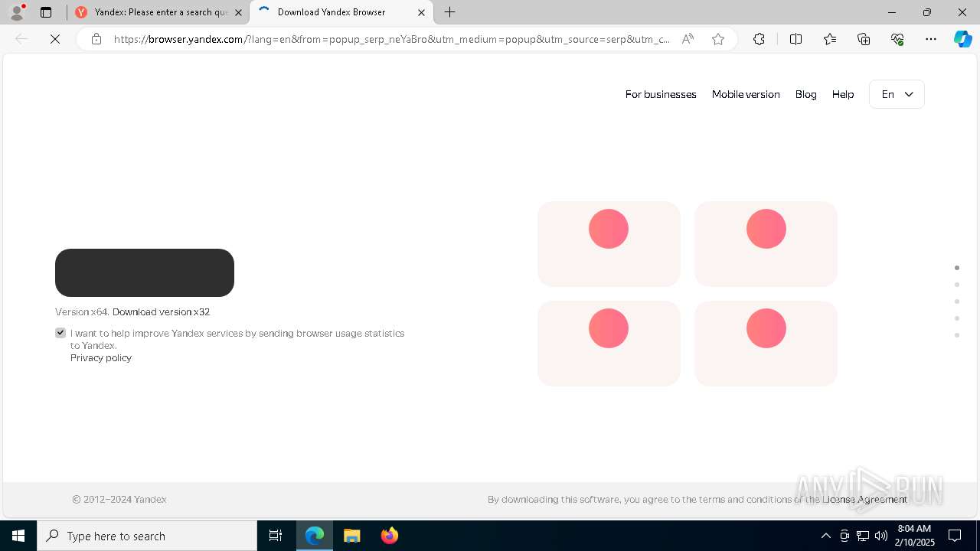
Task: Open Task View on taskbar
Action: (276, 536)
